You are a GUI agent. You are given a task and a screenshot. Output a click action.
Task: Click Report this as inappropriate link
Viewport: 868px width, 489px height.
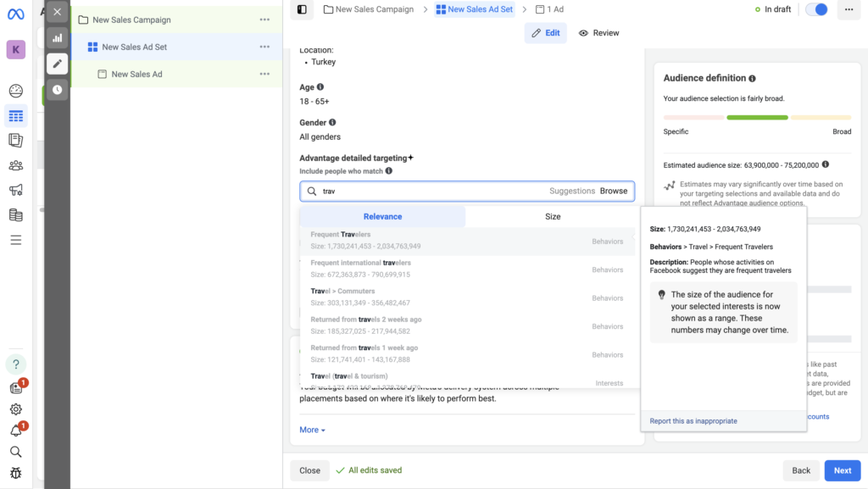click(693, 421)
